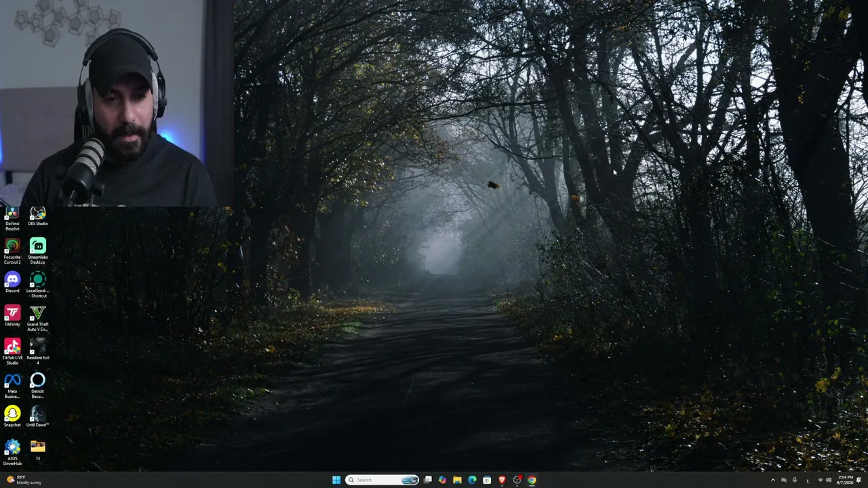The width and height of the screenshot is (868, 488).
Task: Open the weather widget showing Mostly sunny
Action: 24,480
